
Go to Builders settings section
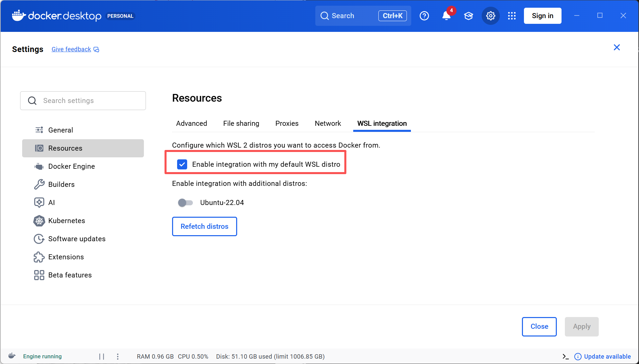coord(83,184)
